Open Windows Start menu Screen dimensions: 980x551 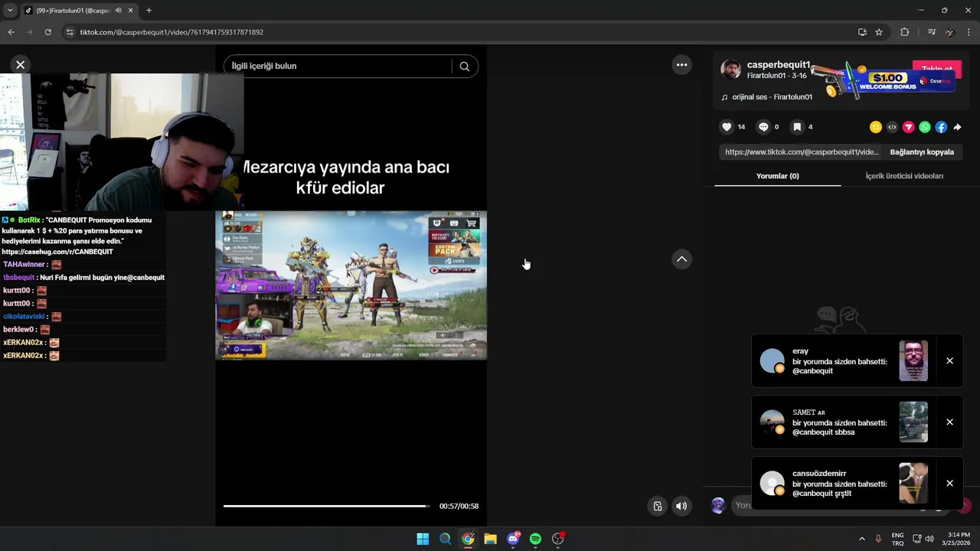click(423, 539)
